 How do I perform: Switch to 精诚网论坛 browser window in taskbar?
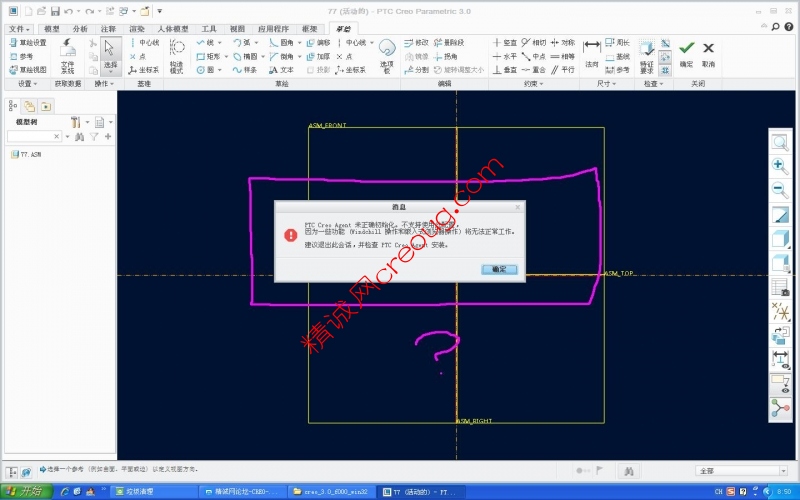coord(242,492)
